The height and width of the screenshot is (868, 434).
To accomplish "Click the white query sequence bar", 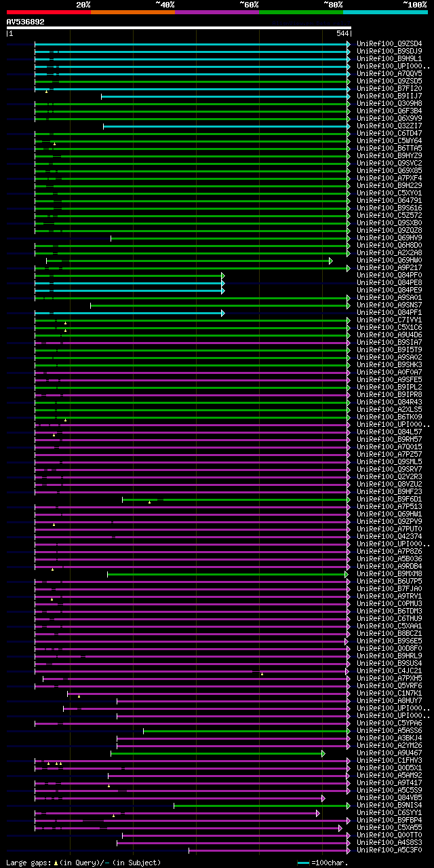I will pyautogui.click(x=178, y=28).
